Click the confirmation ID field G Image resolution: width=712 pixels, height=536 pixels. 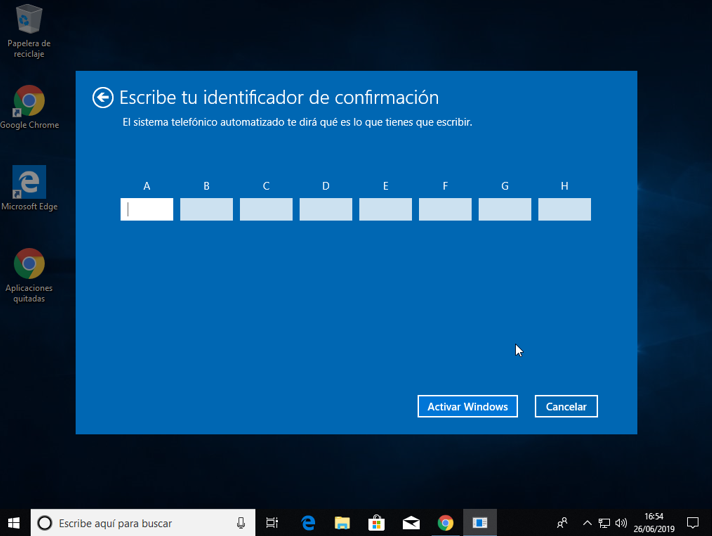pyautogui.click(x=505, y=209)
